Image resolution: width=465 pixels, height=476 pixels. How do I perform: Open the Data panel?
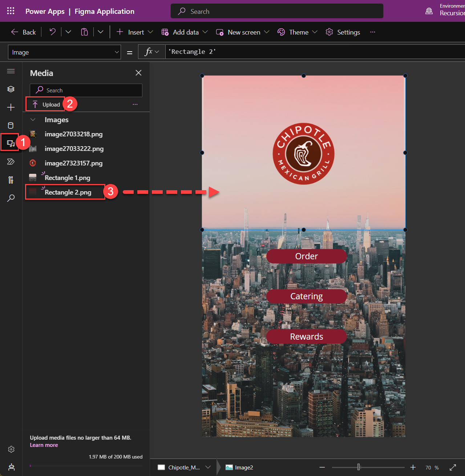(x=11, y=125)
